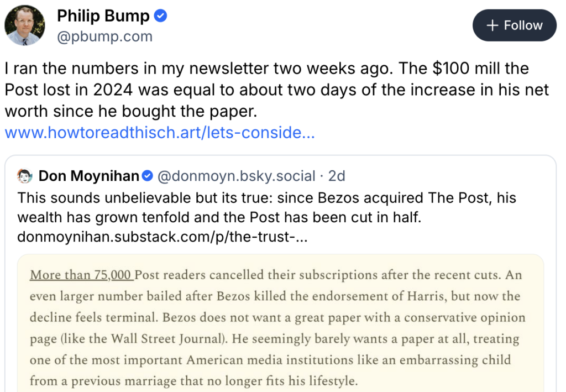Click the underlined "More than 75,000" text

(x=81, y=275)
